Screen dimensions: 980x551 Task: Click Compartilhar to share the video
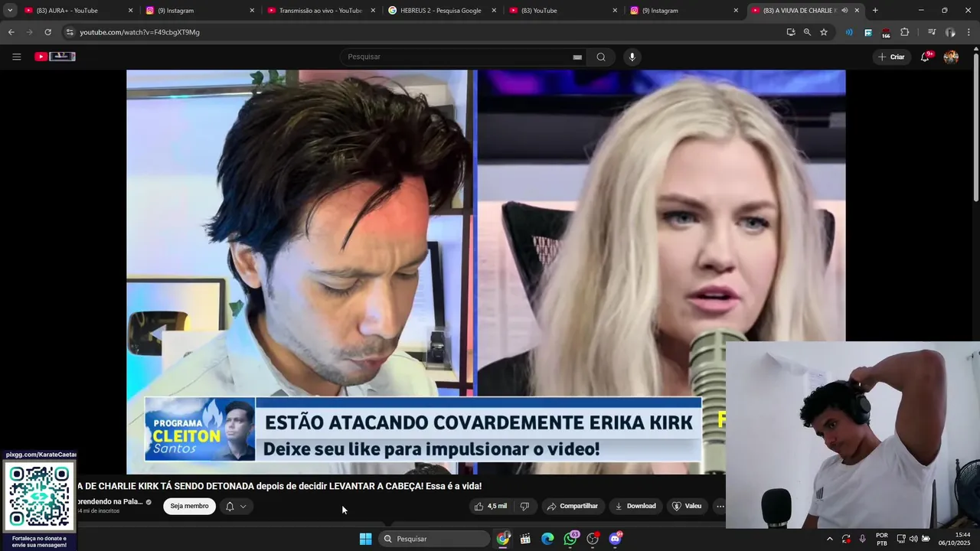[x=572, y=506]
